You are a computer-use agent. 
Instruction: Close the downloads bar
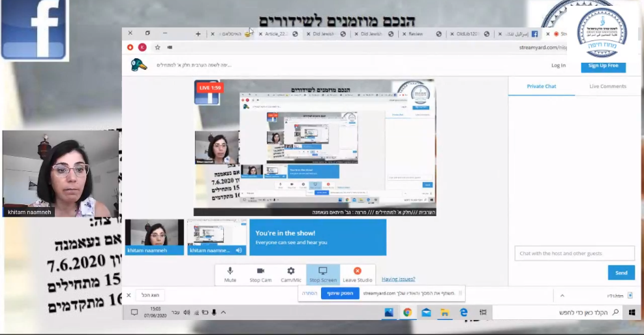tap(129, 295)
